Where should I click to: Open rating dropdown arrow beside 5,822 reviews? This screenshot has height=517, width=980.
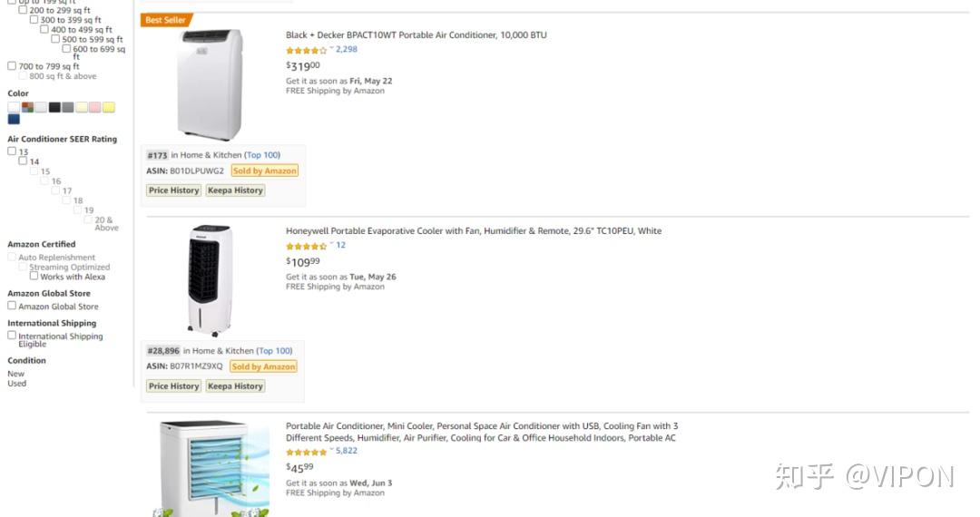point(331,450)
